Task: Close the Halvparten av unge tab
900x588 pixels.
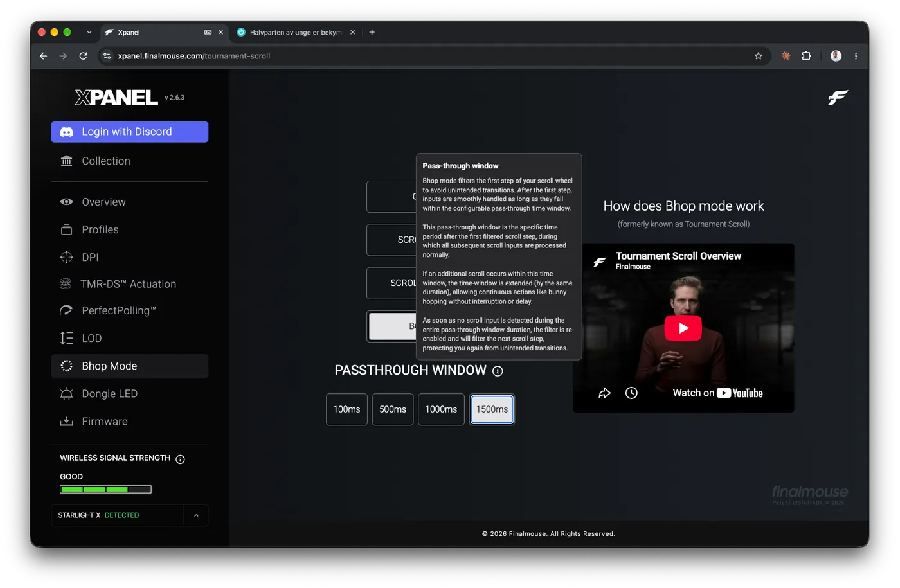Action: click(352, 32)
